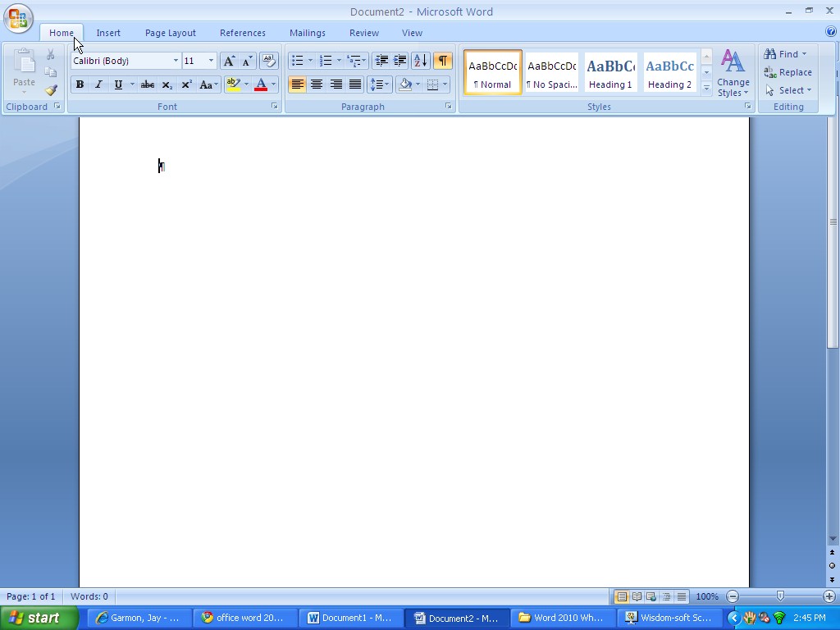The width and height of the screenshot is (840, 630).
Task: Click the Format Painter icon
Action: tap(51, 90)
